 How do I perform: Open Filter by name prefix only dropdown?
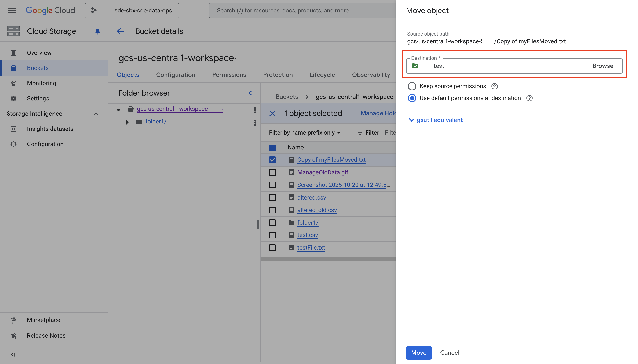pyautogui.click(x=305, y=133)
